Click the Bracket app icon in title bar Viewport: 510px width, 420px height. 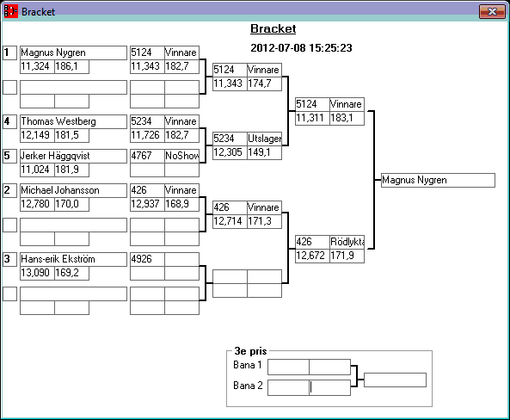coord(10,11)
